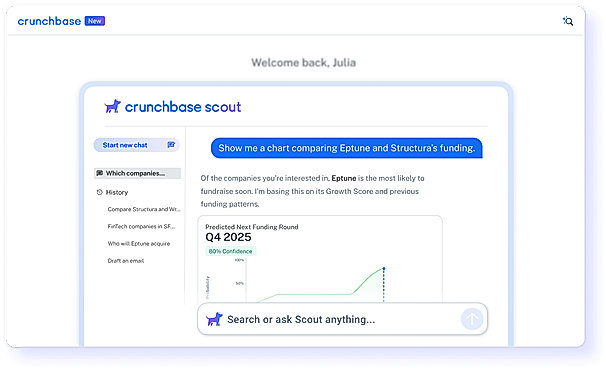
Task: Click the data point marker on the probability chart
Action: pyautogui.click(x=383, y=268)
